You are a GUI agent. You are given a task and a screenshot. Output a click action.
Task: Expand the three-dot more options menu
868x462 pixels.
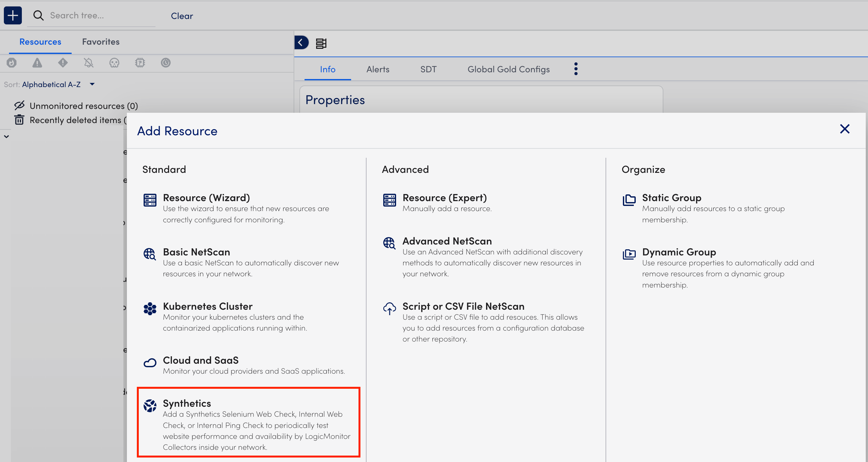(x=575, y=69)
